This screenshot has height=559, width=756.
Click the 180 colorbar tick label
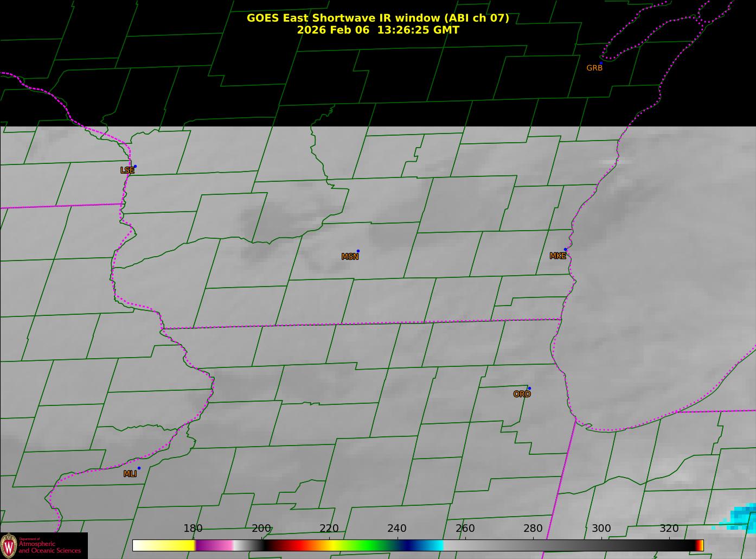coord(193,529)
